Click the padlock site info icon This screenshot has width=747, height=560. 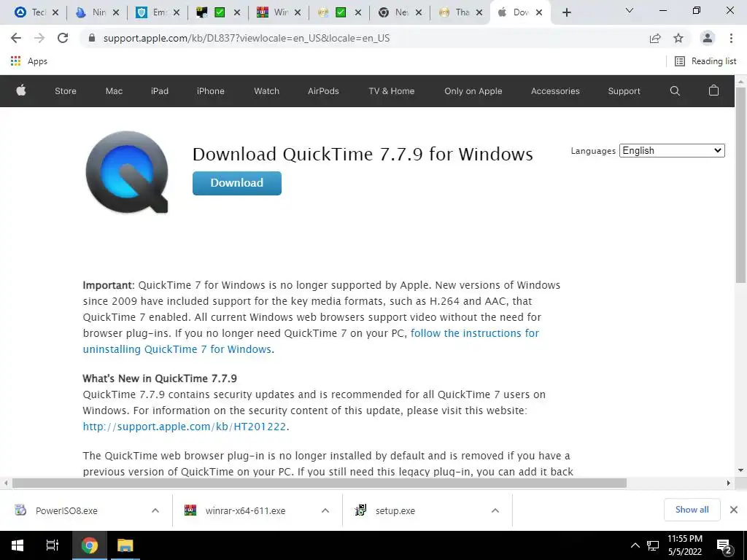click(92, 38)
